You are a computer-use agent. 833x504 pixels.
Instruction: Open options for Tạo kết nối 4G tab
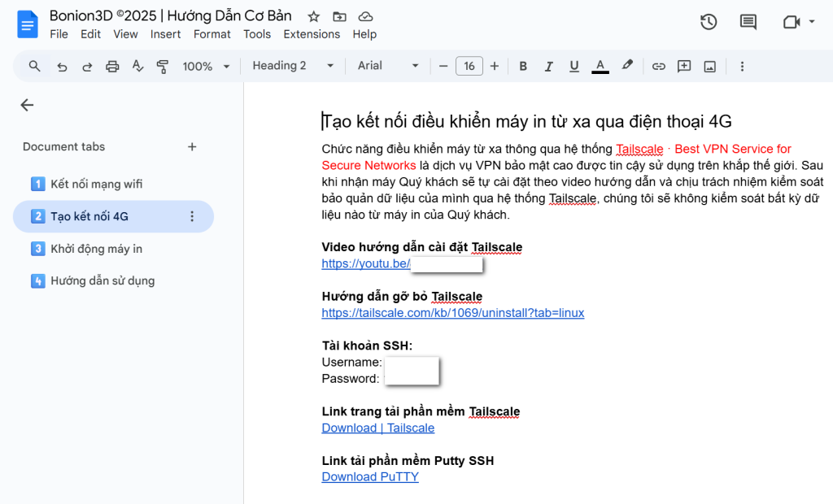tap(192, 216)
